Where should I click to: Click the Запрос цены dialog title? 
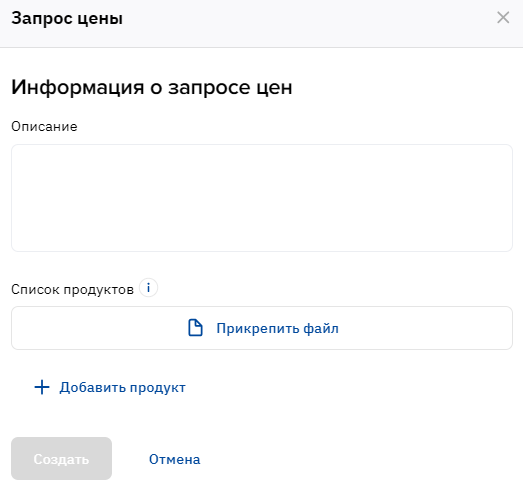(67, 18)
